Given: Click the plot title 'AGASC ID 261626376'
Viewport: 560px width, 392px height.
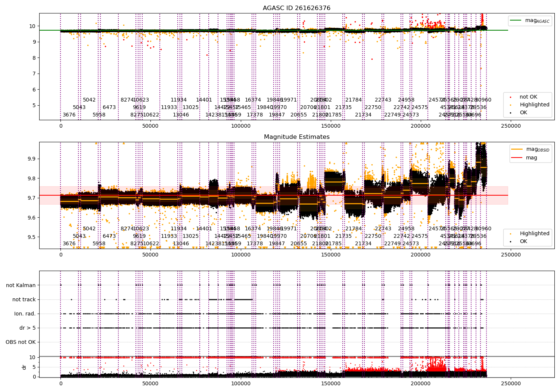Looking at the screenshot, I should (x=296, y=8).
